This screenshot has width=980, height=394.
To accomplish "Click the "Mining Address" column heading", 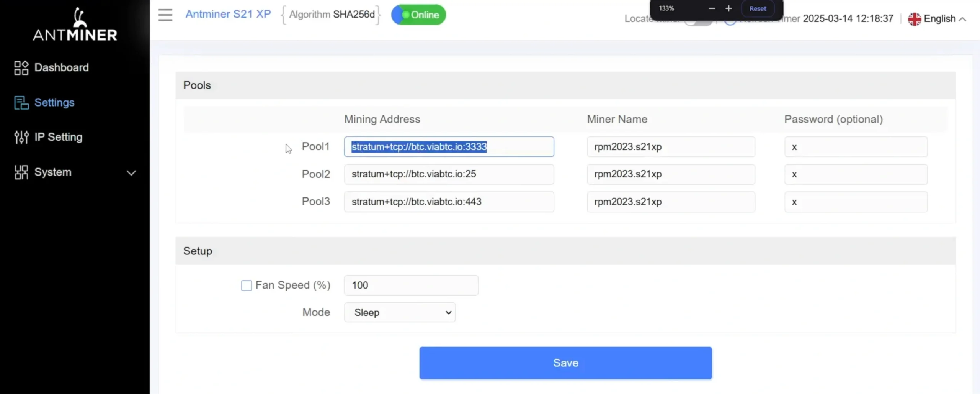I will [x=382, y=119].
